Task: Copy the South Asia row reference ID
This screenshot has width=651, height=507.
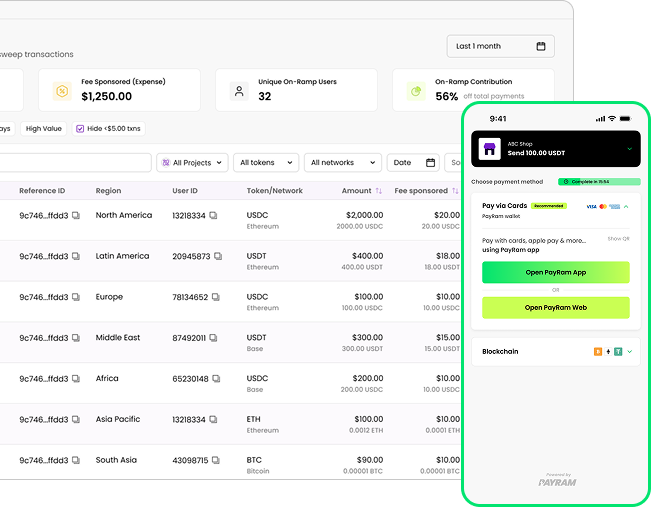Action: click(76, 461)
